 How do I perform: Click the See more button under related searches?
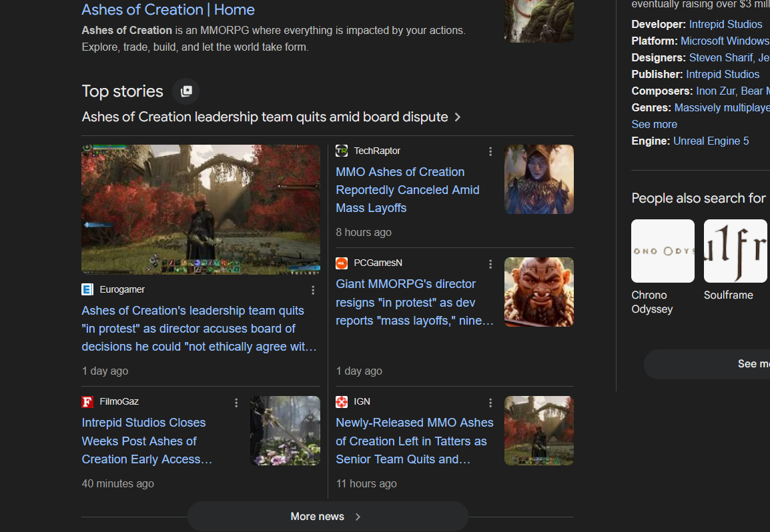(x=707, y=364)
